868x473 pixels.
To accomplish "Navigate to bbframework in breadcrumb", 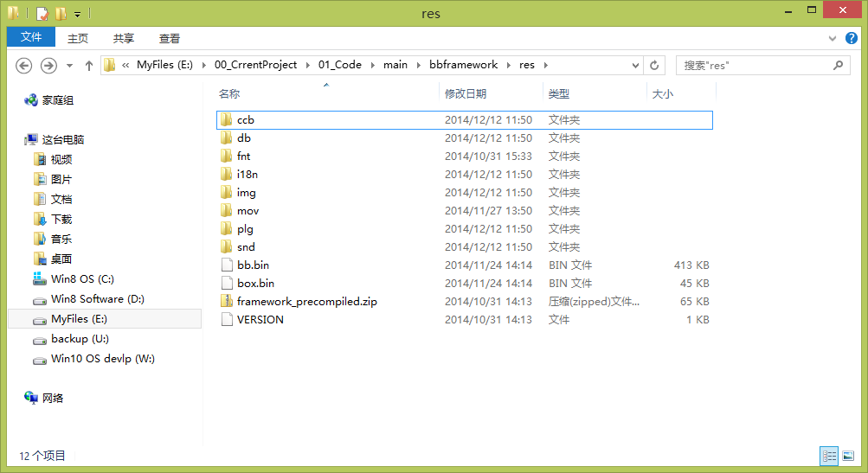I will tap(463, 65).
